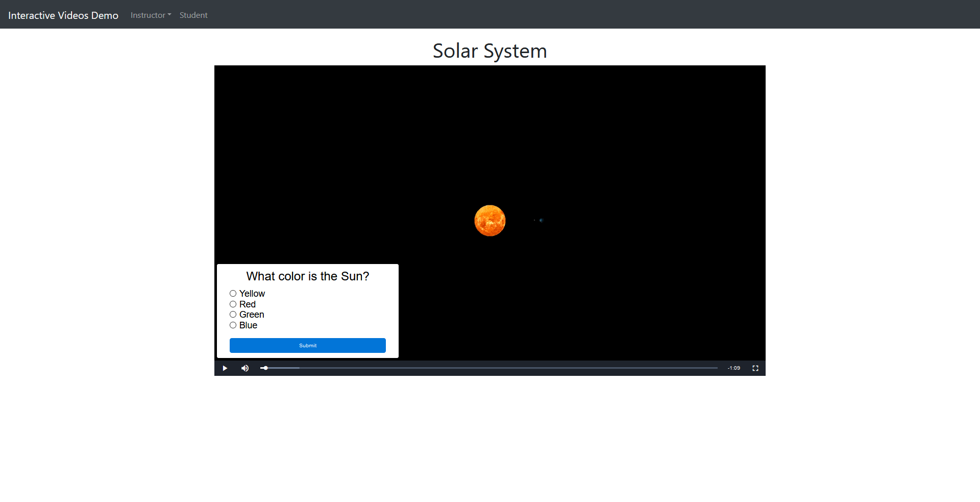Seek to the middle of the progress bar
980x502 pixels.
[489, 368]
